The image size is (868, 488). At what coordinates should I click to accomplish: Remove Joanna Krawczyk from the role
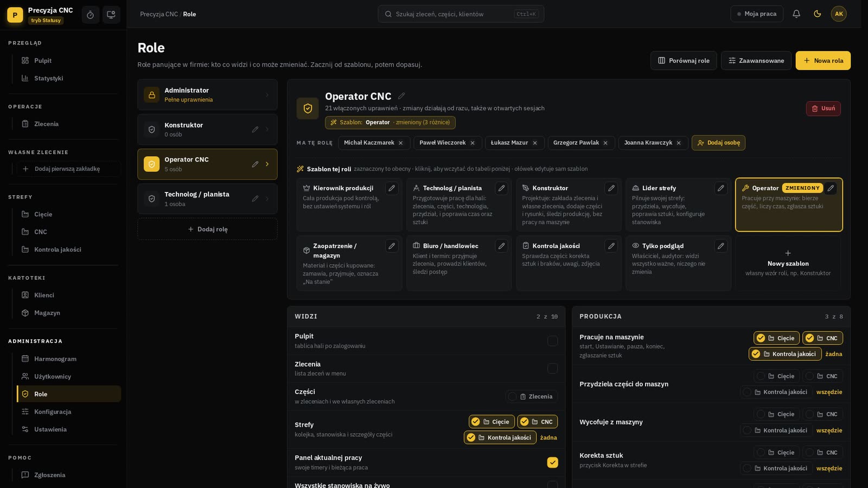coord(679,143)
